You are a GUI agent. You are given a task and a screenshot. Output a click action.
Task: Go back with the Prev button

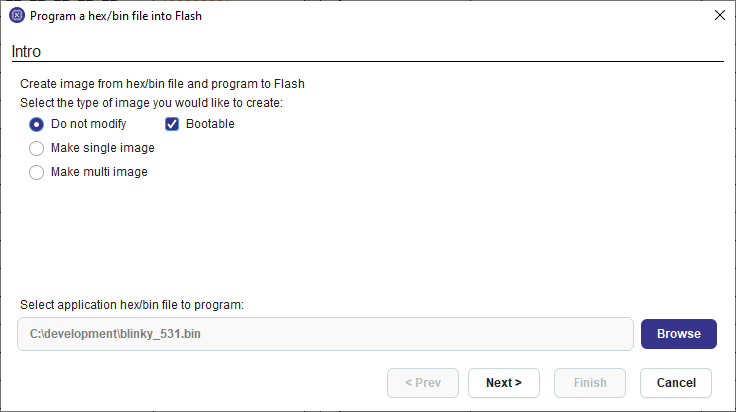point(423,383)
